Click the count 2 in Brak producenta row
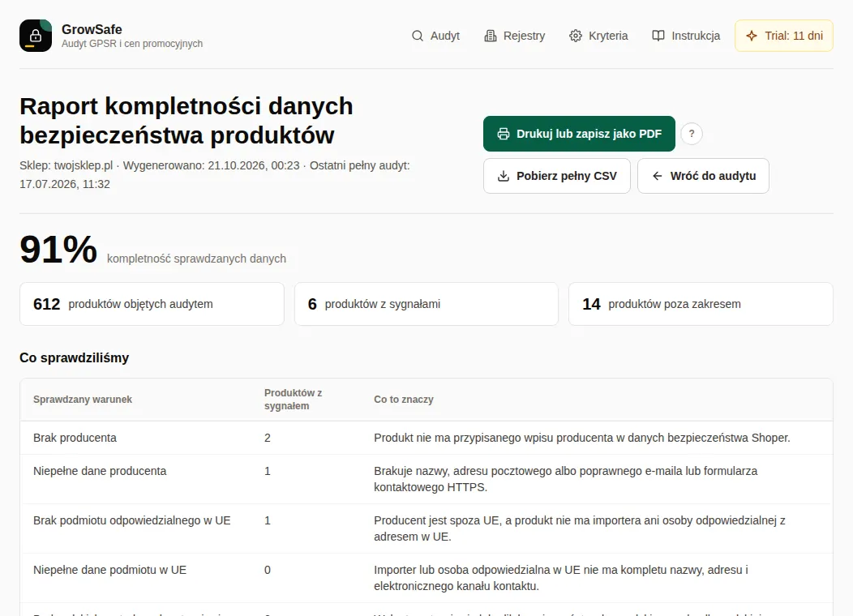The height and width of the screenshot is (616, 853). pyautogui.click(x=268, y=438)
